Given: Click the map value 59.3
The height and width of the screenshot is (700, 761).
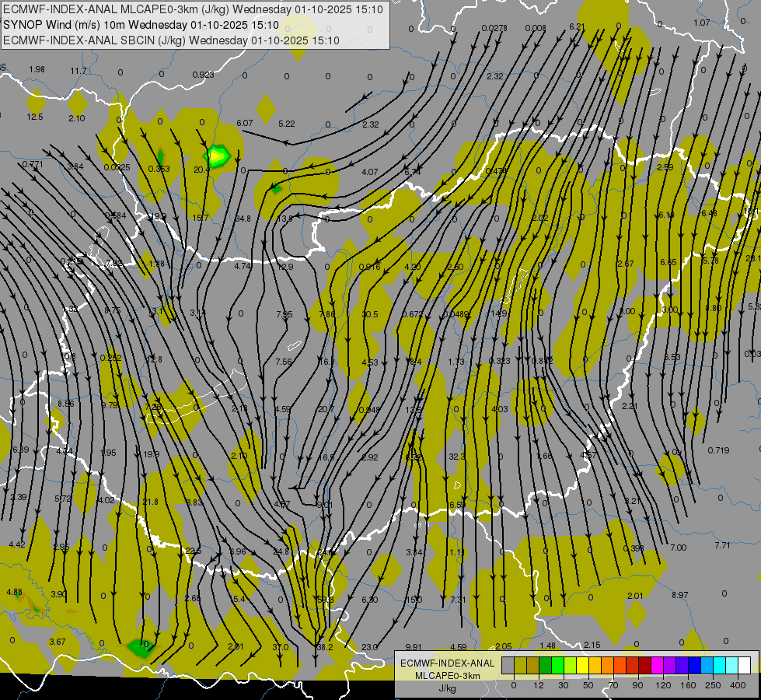Looking at the screenshot, I should [x=325, y=600].
